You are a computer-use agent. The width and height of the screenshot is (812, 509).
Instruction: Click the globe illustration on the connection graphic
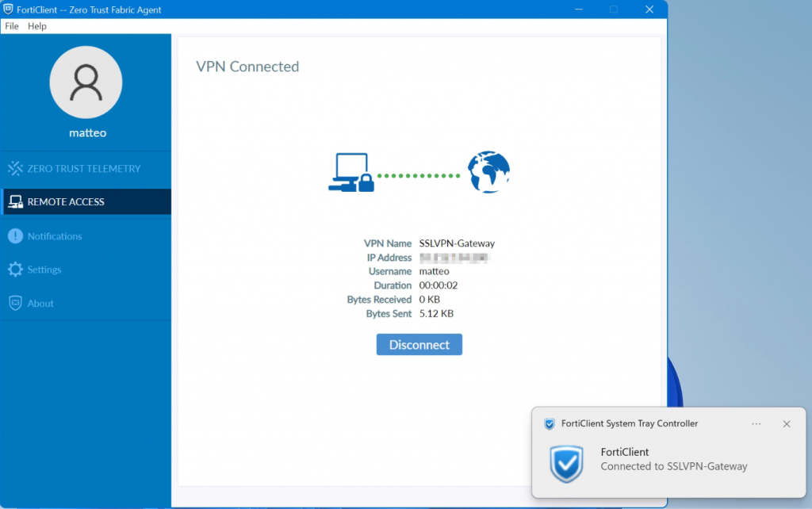pyautogui.click(x=488, y=171)
